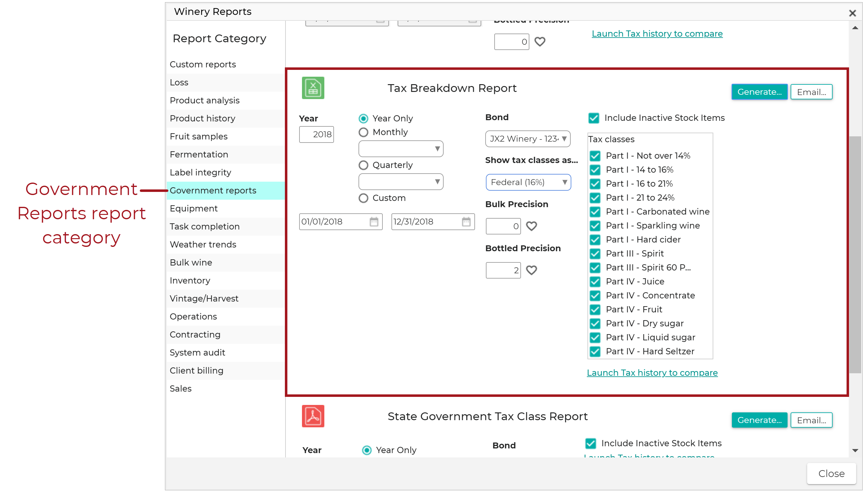
Task: Uncheck Part IV - Dry sugar tax class
Action: 595,324
